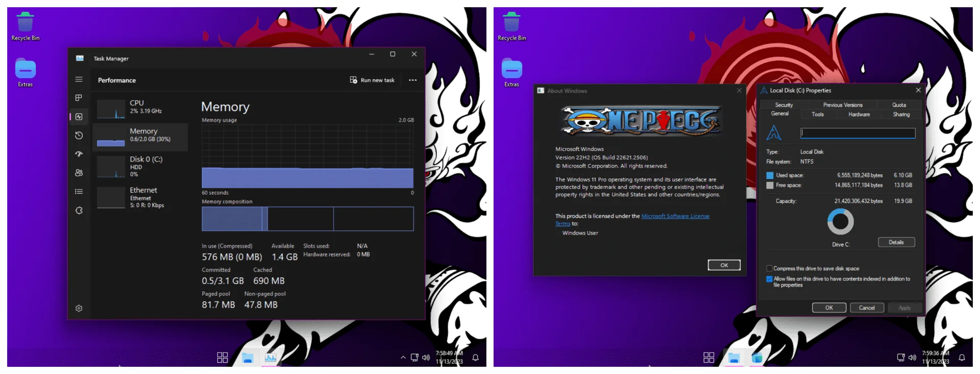Open Start menu on the left desktop taskbar

coord(223,358)
